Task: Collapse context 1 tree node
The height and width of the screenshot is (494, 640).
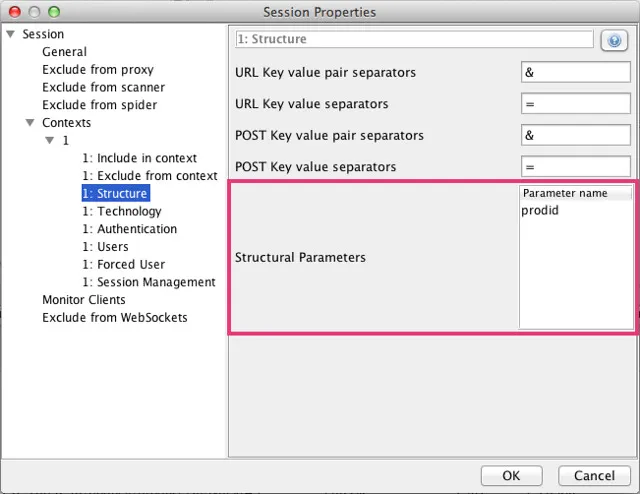Action: click(x=49, y=141)
